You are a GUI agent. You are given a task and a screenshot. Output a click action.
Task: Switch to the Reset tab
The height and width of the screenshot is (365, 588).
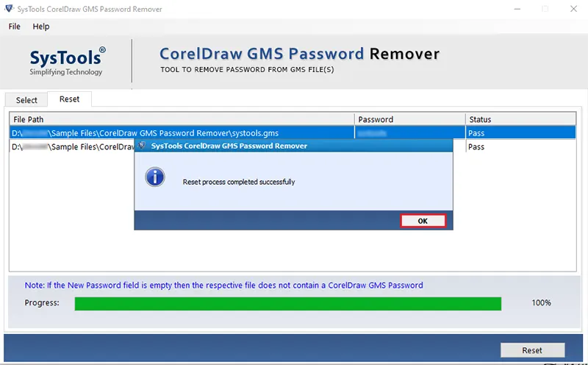pyautogui.click(x=69, y=99)
